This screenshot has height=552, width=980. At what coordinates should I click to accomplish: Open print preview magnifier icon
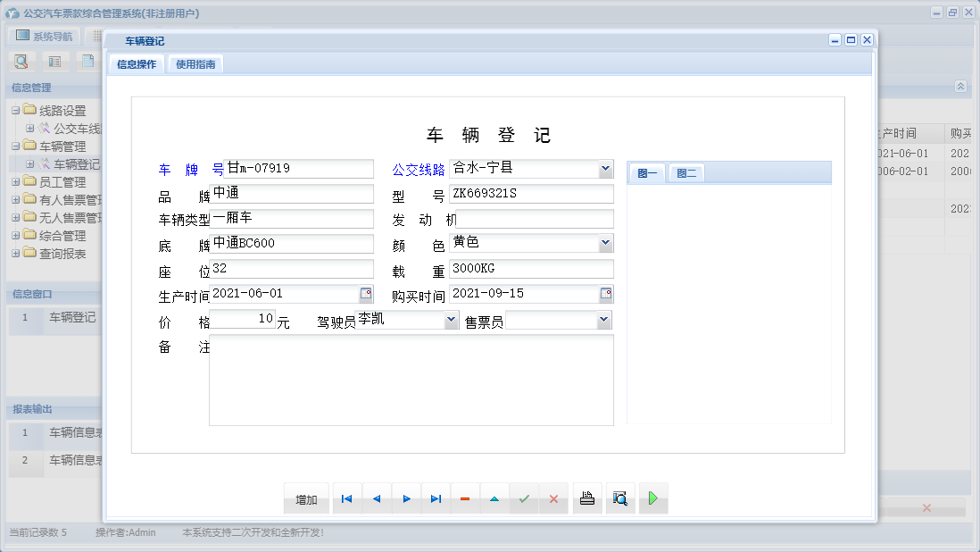[x=620, y=498]
